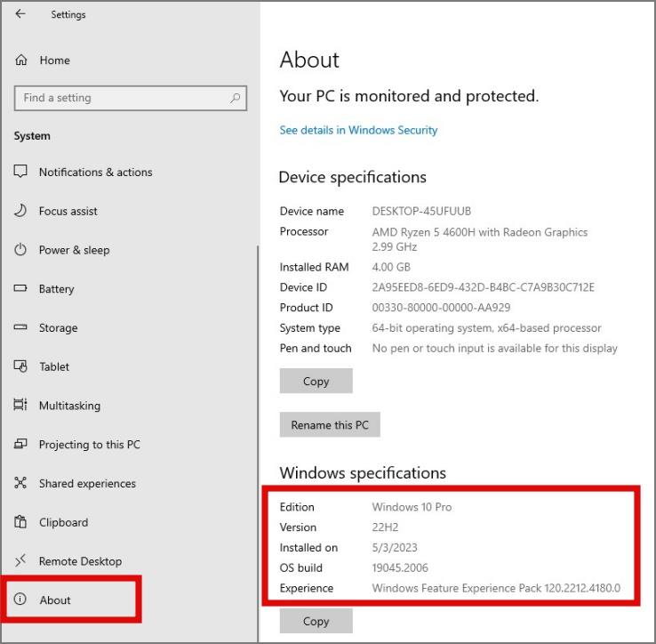656x644 pixels.
Task: Go to Home label
Action: pyautogui.click(x=55, y=60)
